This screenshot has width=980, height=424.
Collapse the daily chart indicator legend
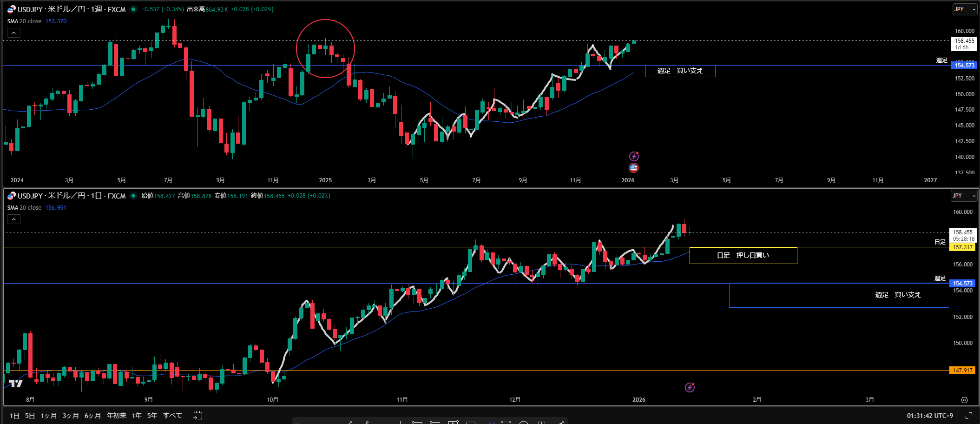point(13,219)
